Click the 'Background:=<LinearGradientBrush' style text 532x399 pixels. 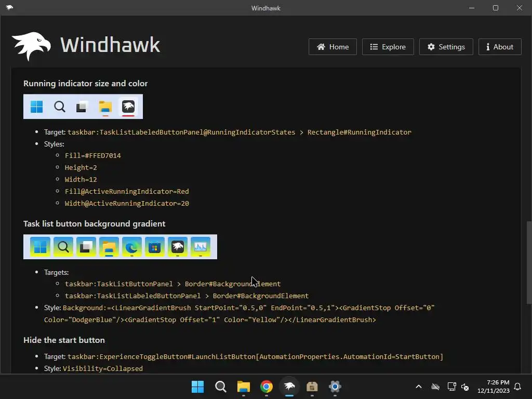(x=127, y=308)
